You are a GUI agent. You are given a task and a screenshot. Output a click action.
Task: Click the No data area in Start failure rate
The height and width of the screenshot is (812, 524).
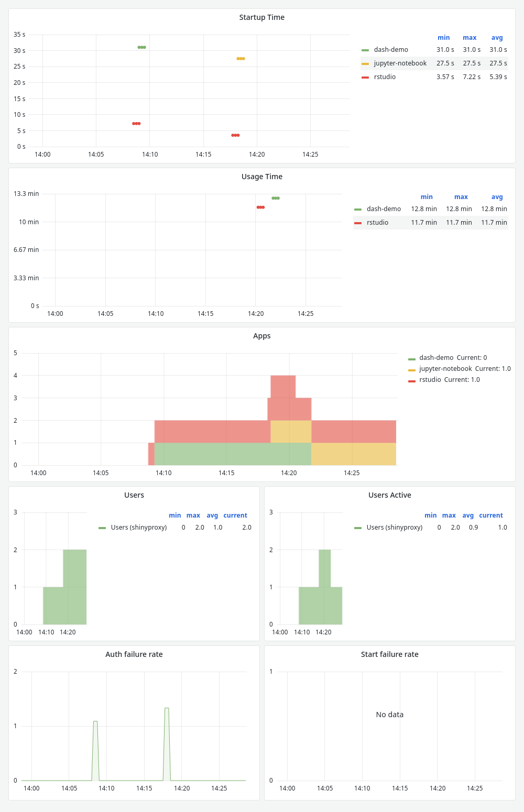[389, 714]
